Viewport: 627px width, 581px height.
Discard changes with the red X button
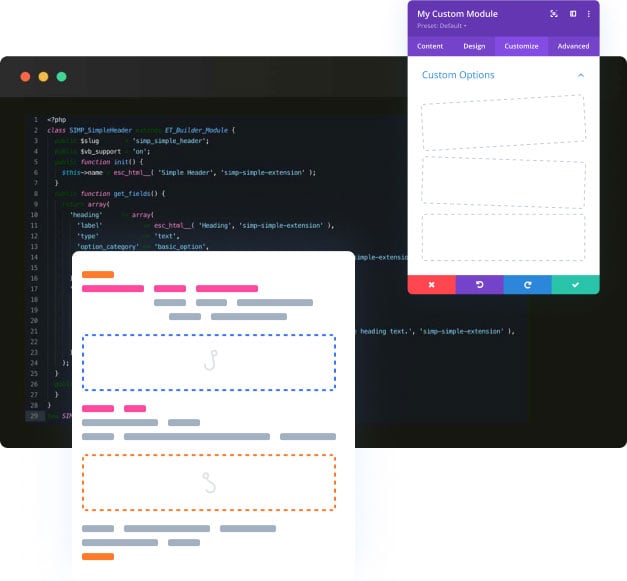[x=432, y=285]
